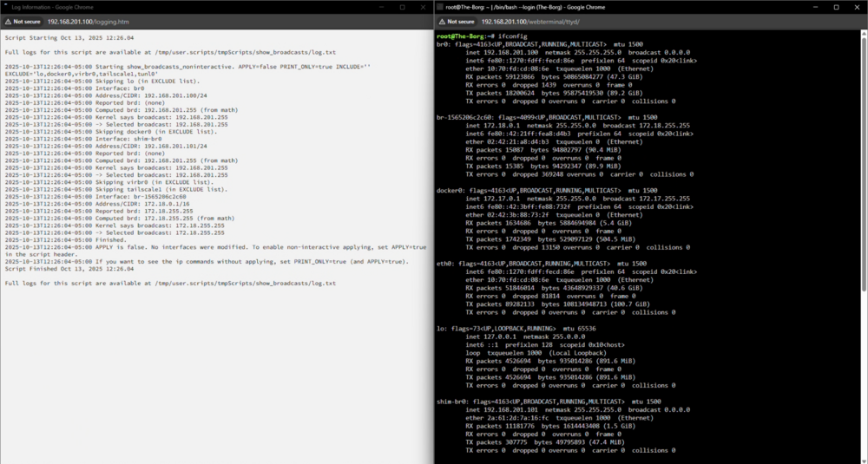This screenshot has height=464, width=868.
Task: Click the 'lo: flags=73' terminal header
Action: [515, 328]
